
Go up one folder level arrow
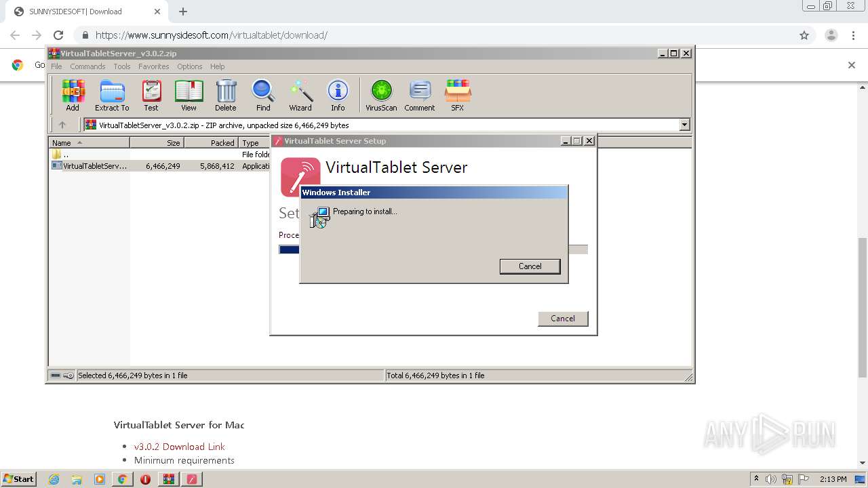pyautogui.click(x=62, y=125)
